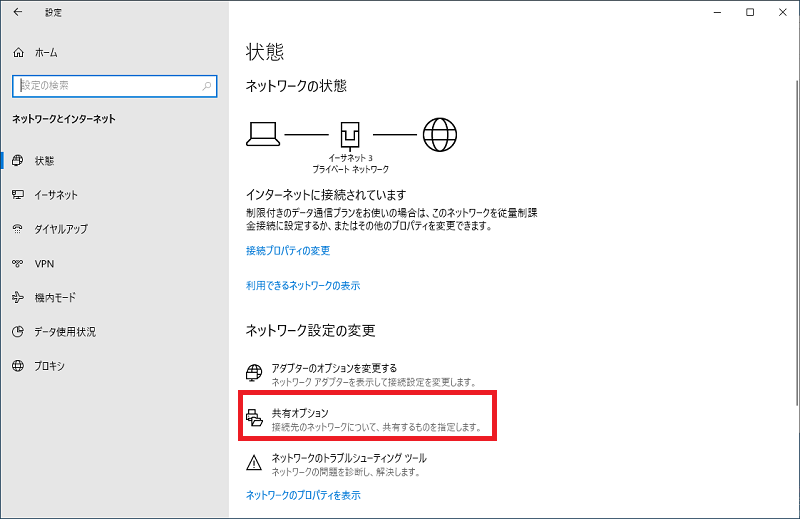Screen dimensions: 800x519
Task: Click the airplane mode icon
Action: (x=18, y=297)
